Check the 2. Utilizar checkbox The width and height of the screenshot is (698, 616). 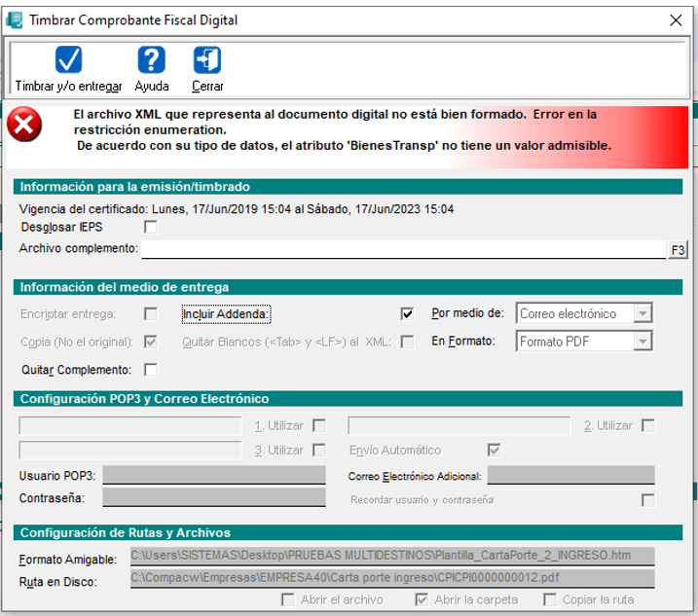648,425
